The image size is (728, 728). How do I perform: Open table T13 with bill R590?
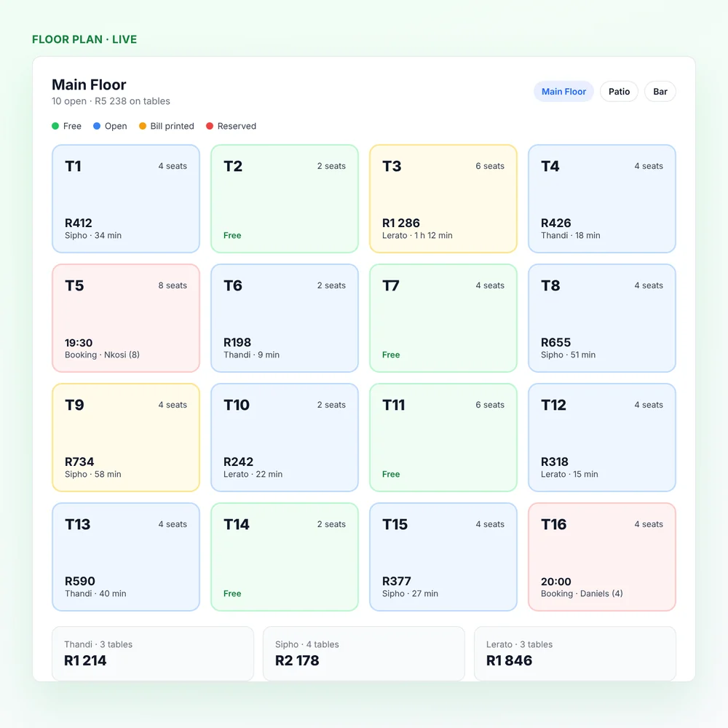(x=126, y=557)
